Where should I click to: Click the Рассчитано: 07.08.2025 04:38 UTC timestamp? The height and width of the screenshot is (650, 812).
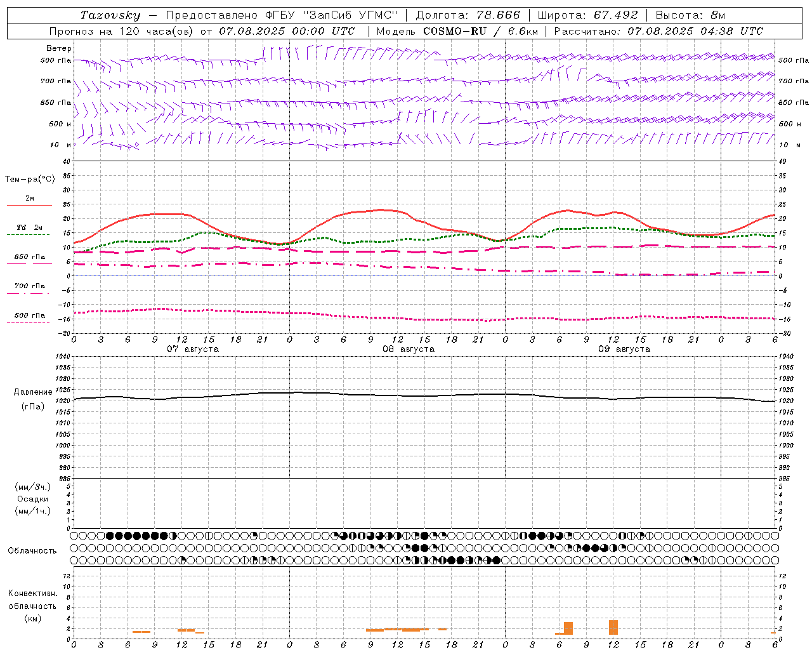click(x=658, y=31)
